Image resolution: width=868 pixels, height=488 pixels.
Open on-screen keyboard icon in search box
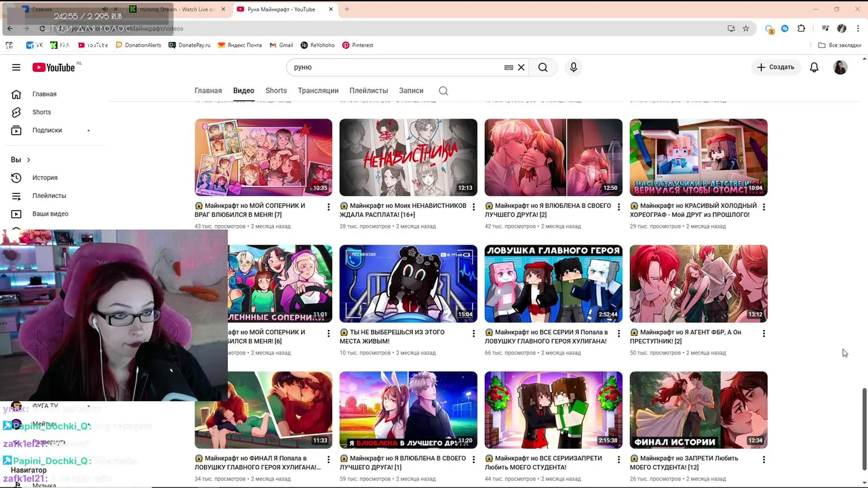pos(509,67)
